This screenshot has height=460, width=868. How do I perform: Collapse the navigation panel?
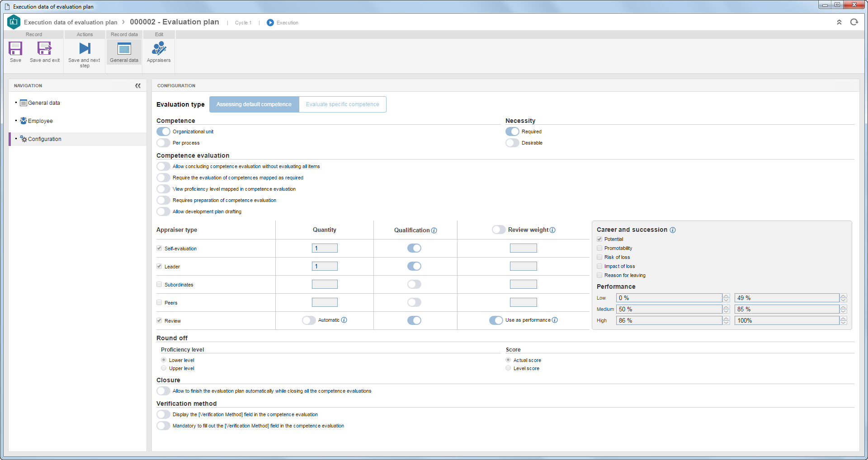(x=138, y=85)
